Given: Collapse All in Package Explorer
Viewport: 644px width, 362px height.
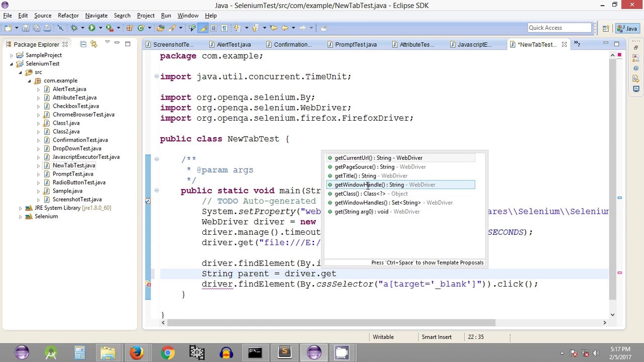Looking at the screenshot, I should 83,44.
